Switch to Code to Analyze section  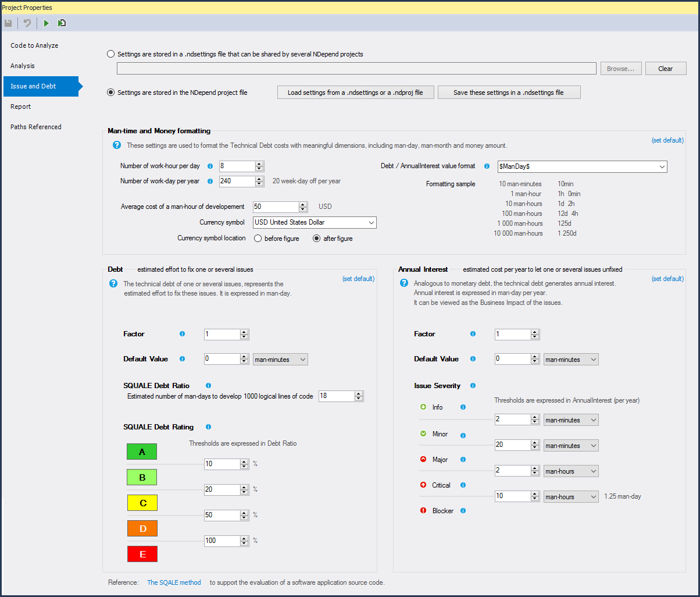point(34,45)
